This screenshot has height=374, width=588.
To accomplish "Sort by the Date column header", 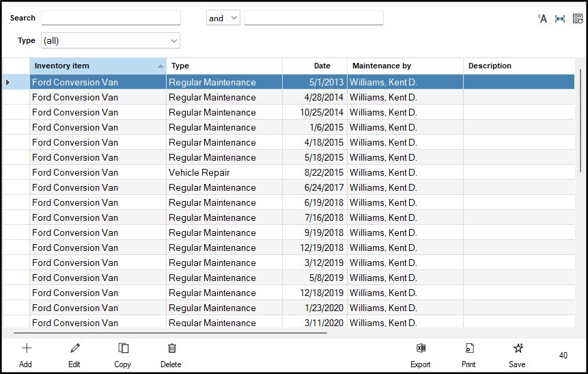I will 315,66.
